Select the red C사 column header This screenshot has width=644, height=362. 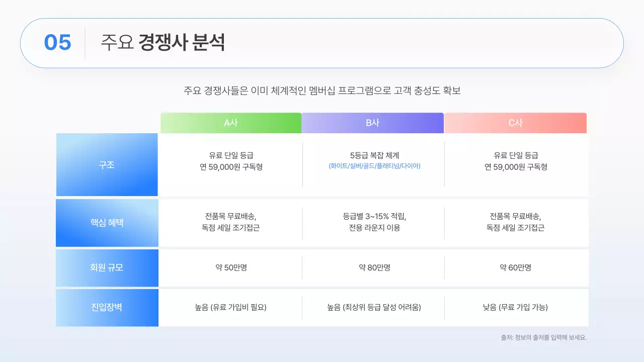pos(515,123)
